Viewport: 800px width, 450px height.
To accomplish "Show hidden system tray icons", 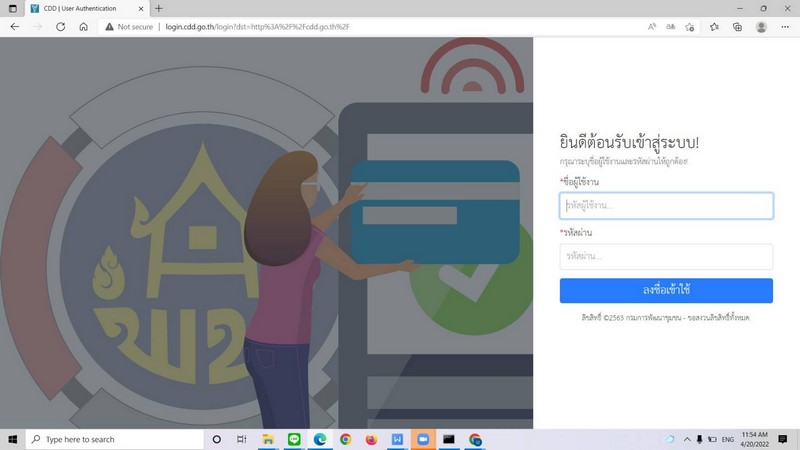I will (687, 439).
